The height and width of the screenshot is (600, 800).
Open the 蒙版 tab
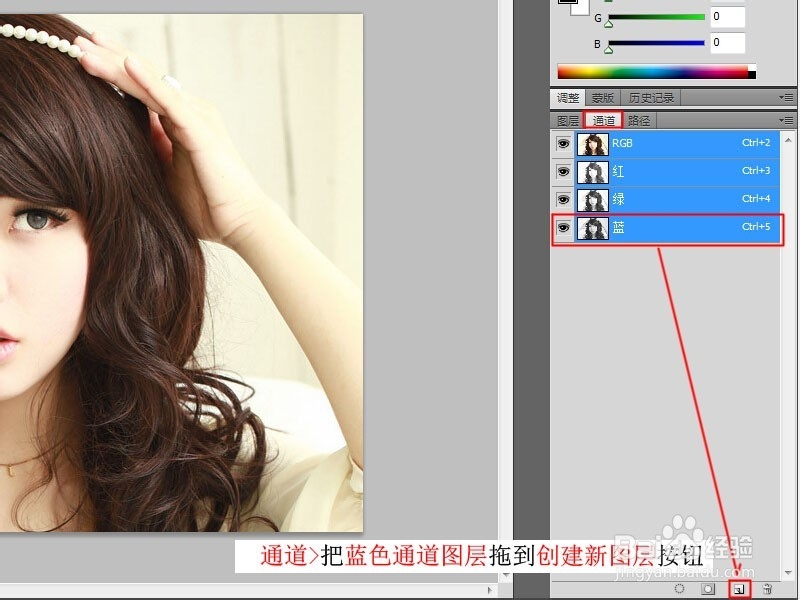pyautogui.click(x=603, y=97)
